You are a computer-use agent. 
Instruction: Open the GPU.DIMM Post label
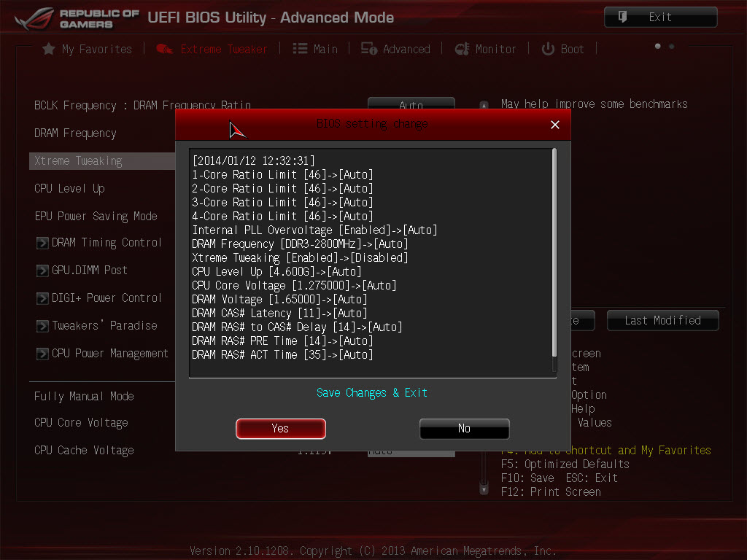tap(90, 271)
